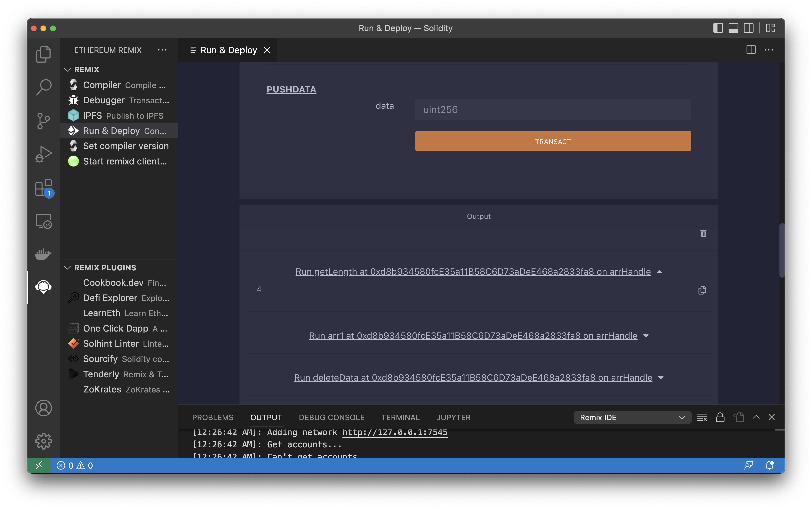Open Source Control in activity bar
This screenshot has height=509, width=812.
(x=43, y=121)
